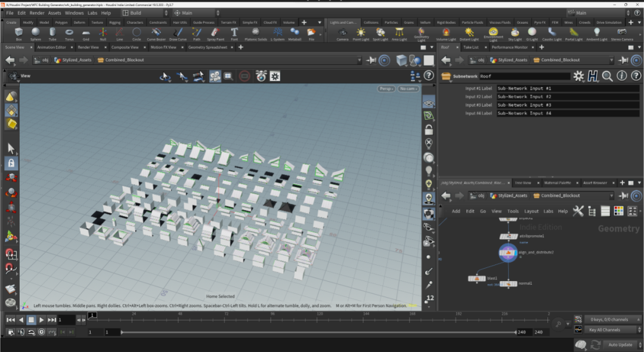The image size is (644, 352).
Task: Switch to the Geometry Spreadsheet tab
Action: coord(207,47)
